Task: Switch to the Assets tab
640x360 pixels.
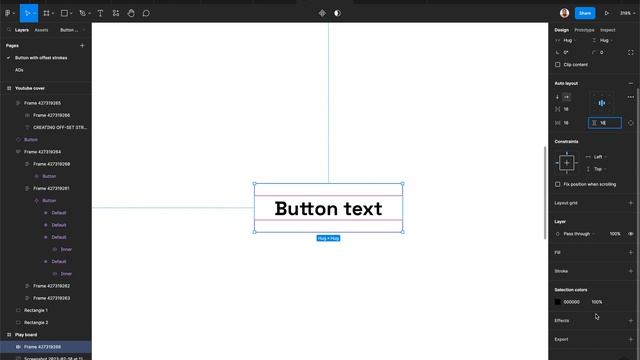Action: (41, 30)
